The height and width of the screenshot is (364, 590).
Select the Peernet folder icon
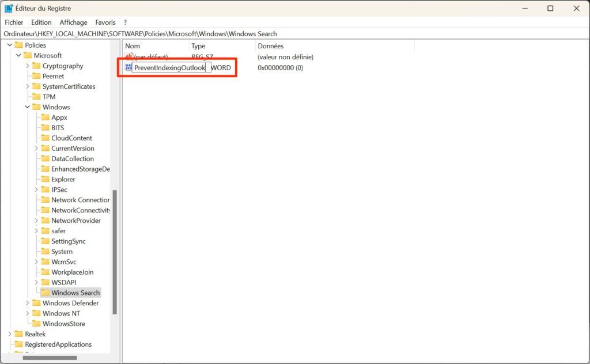[36, 76]
